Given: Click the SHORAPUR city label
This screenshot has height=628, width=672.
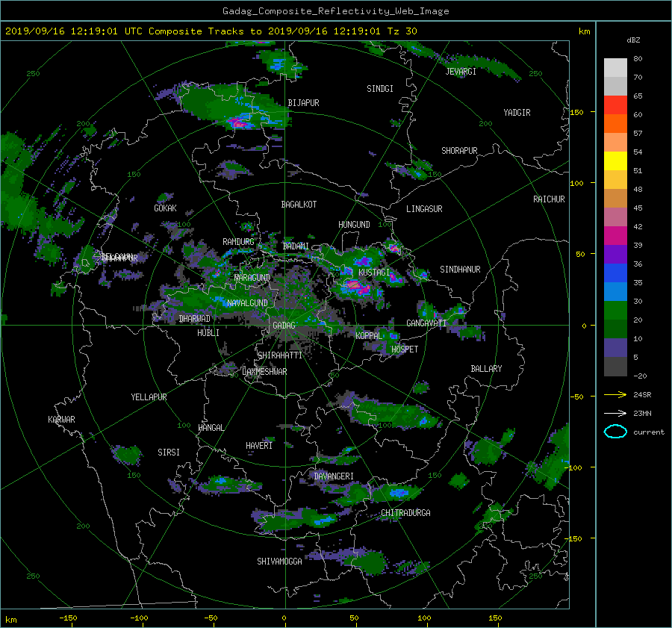Looking at the screenshot, I should tap(459, 151).
